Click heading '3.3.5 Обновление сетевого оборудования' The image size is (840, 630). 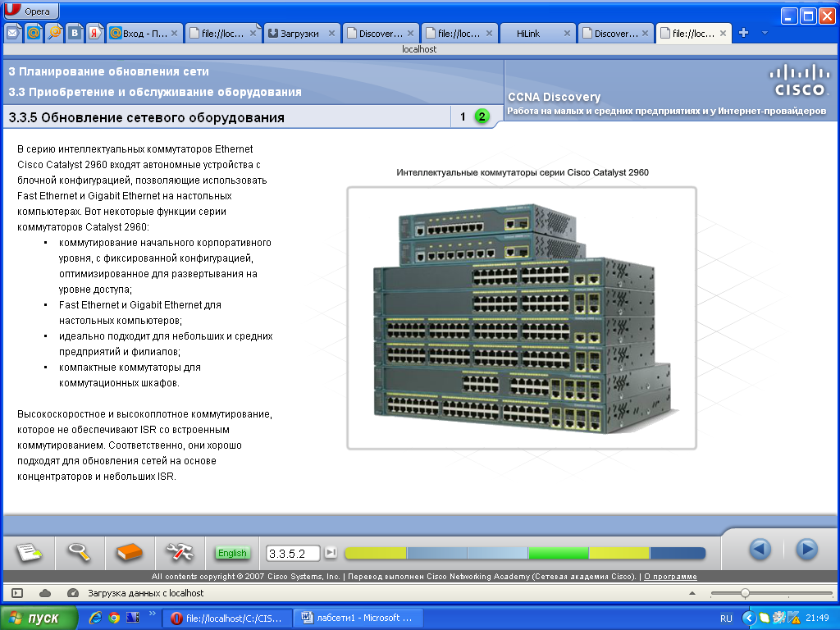point(146,117)
